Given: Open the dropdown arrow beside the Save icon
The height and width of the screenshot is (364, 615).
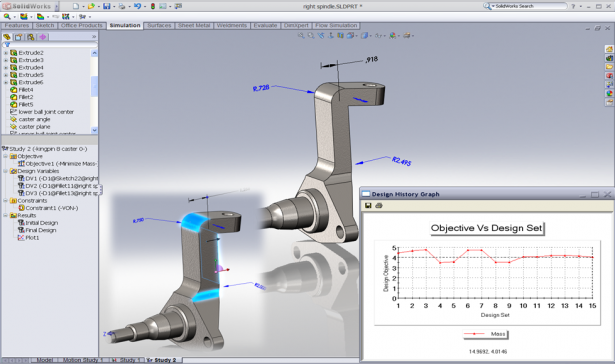Looking at the screenshot, I should [114, 6].
